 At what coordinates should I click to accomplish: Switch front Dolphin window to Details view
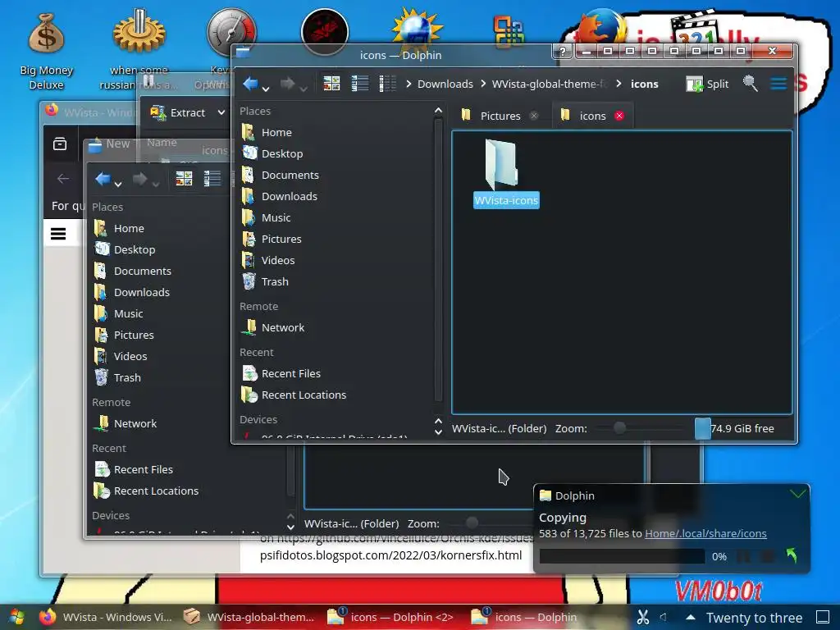click(387, 84)
